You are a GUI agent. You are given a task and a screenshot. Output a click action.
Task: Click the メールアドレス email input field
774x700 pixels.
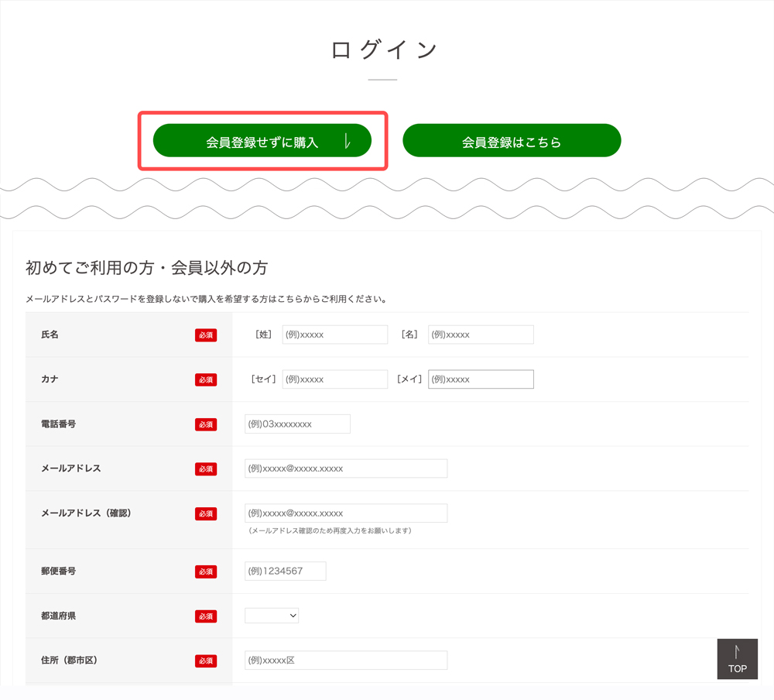tap(346, 468)
